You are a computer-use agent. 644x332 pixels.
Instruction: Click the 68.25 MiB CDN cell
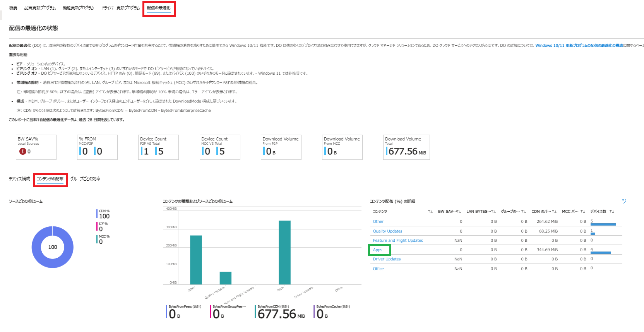click(x=548, y=231)
